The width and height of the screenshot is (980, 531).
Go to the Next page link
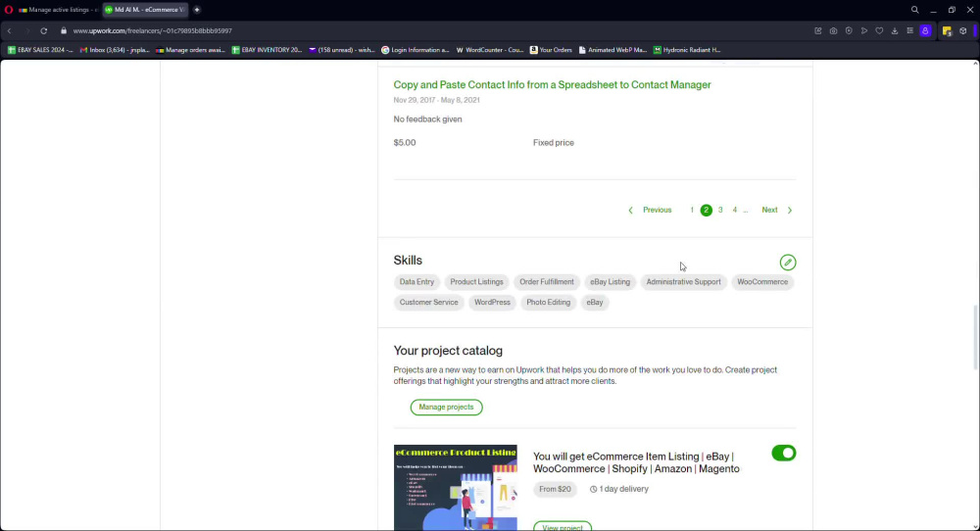[769, 211]
